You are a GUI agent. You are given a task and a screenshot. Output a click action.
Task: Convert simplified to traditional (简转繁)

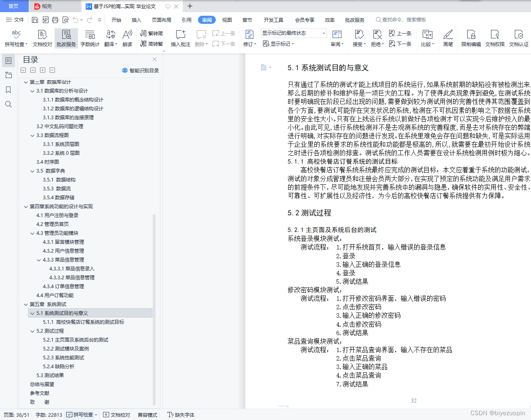[152, 44]
